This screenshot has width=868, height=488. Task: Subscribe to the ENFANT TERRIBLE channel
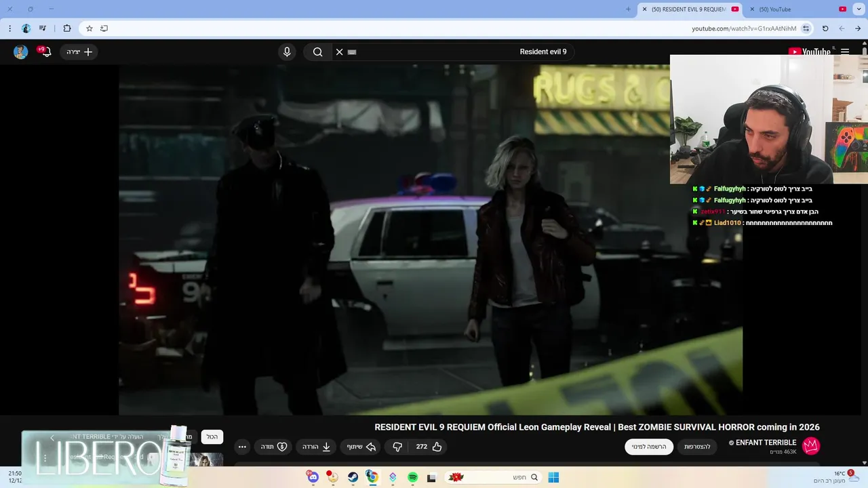pos(649,447)
